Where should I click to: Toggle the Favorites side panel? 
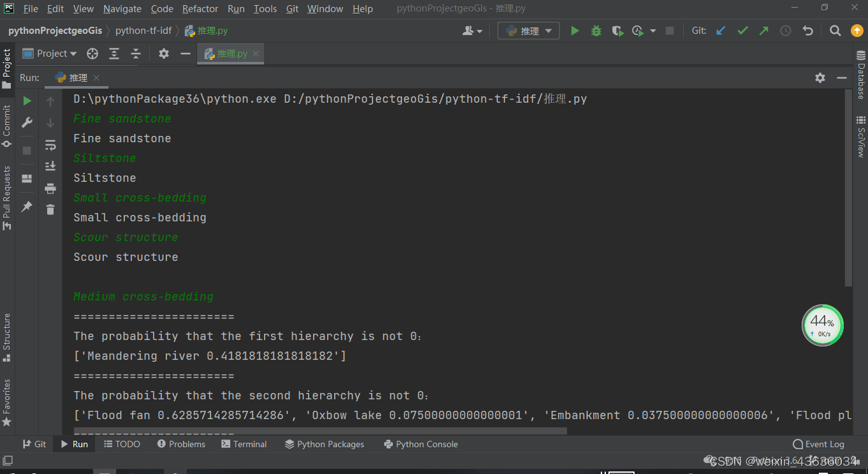point(7,403)
